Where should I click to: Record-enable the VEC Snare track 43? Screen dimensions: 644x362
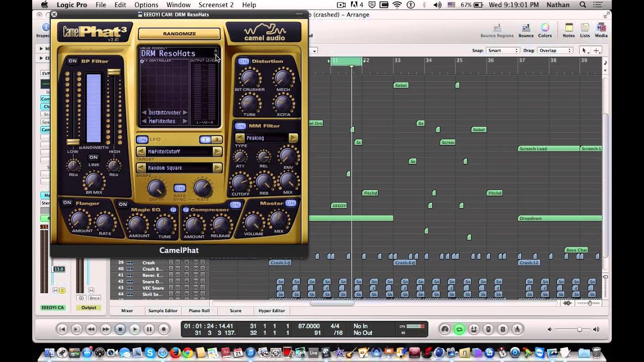click(187, 288)
